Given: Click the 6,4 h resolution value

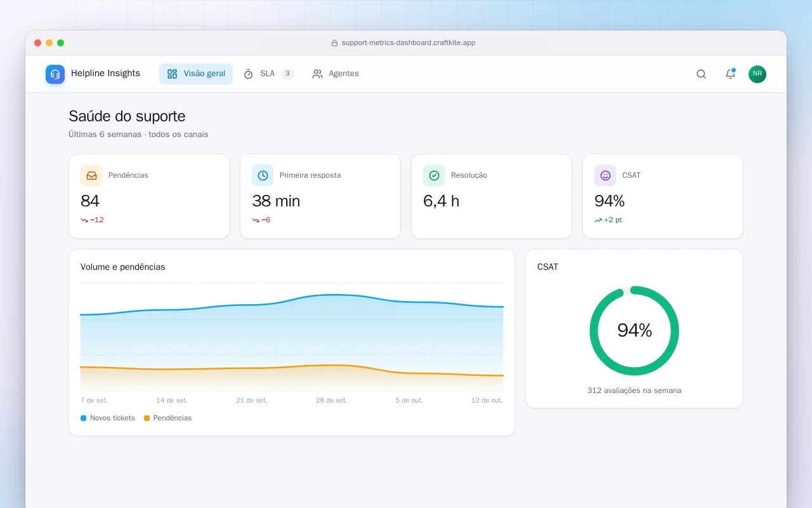Looking at the screenshot, I should point(441,201).
